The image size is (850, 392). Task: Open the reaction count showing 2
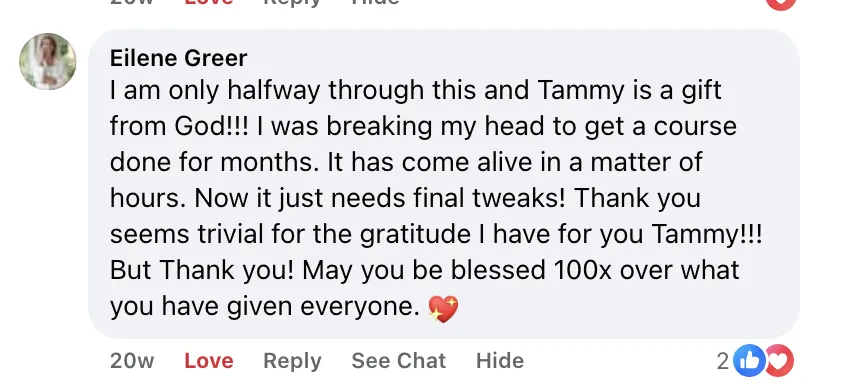point(723,361)
